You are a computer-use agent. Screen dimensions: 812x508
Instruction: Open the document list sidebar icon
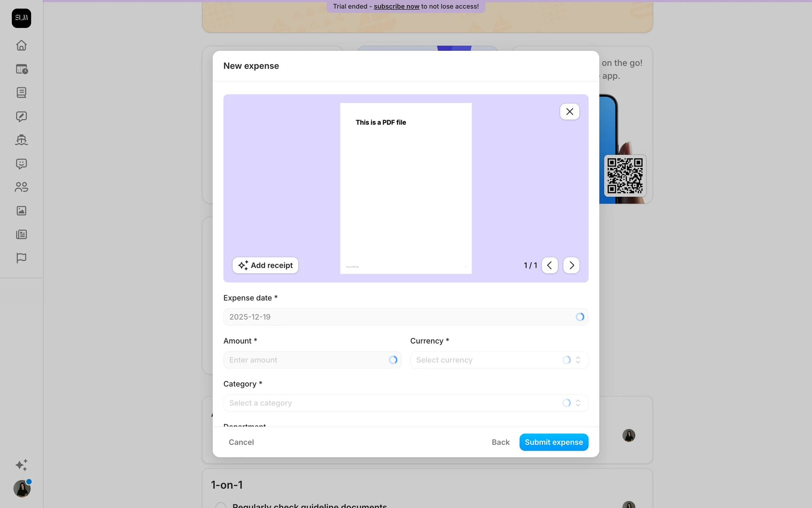[22, 93]
